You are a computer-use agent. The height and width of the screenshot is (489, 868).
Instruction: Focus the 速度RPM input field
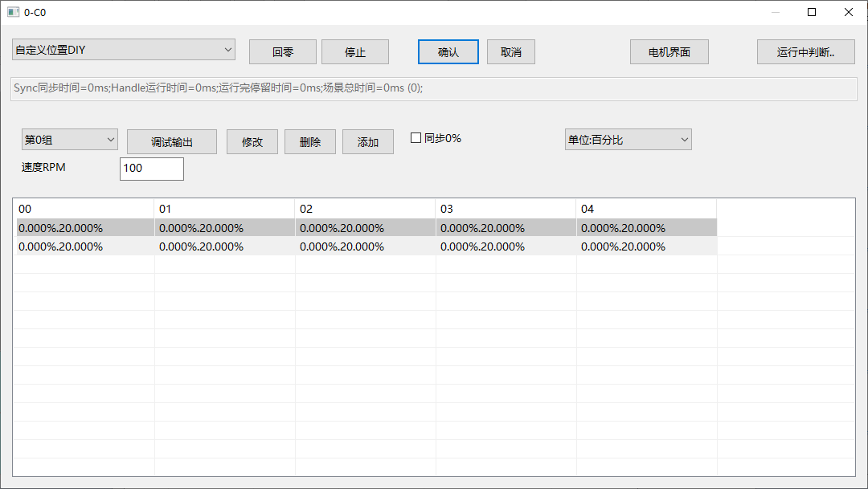[x=152, y=169]
